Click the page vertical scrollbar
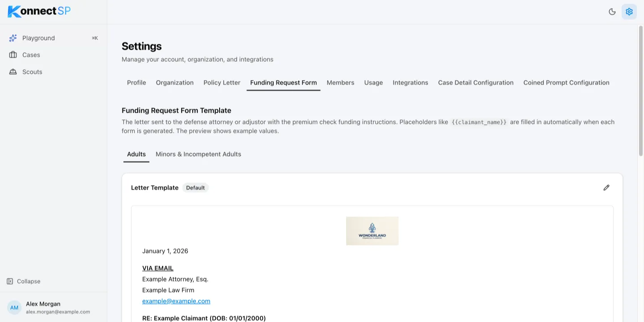Viewport: 644px width, 322px height. (x=640, y=90)
